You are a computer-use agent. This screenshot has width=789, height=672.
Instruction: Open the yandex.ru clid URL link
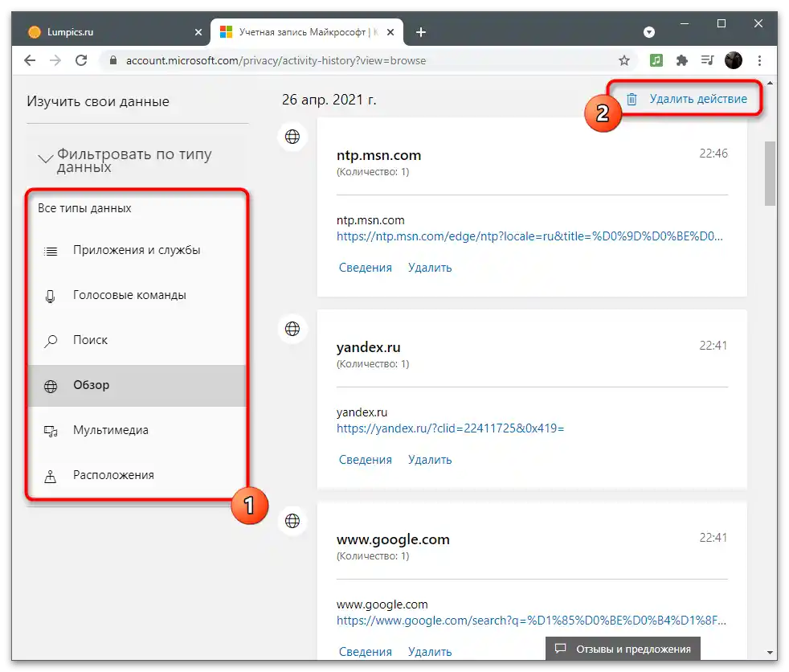tap(451, 428)
